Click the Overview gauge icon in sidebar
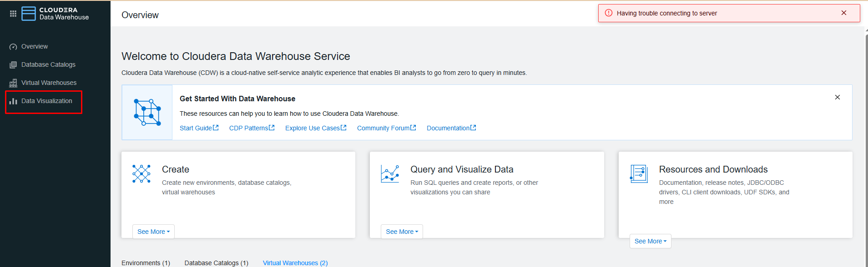This screenshot has width=868, height=267. click(x=13, y=47)
